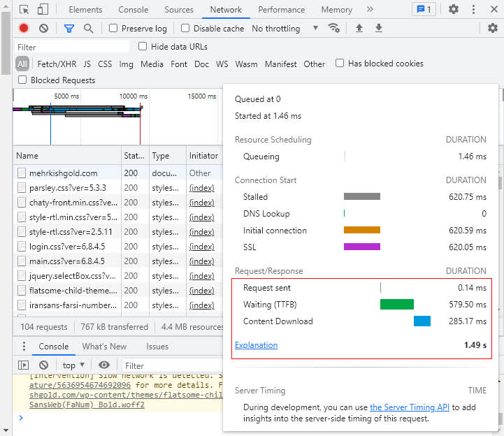
Task: Focus the network Filter input field
Action: pos(72,47)
